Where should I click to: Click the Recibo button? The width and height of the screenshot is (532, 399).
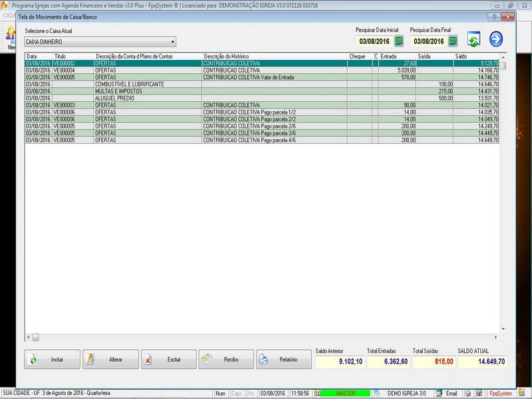pos(226,359)
